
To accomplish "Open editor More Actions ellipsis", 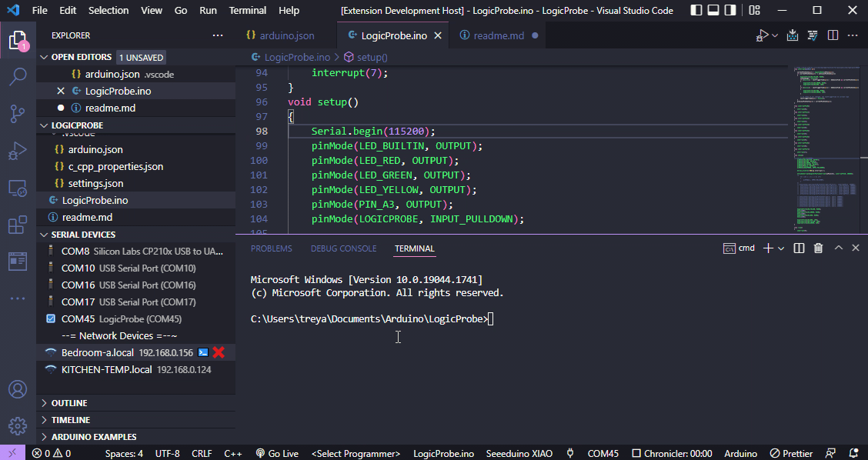I will [x=853, y=35].
